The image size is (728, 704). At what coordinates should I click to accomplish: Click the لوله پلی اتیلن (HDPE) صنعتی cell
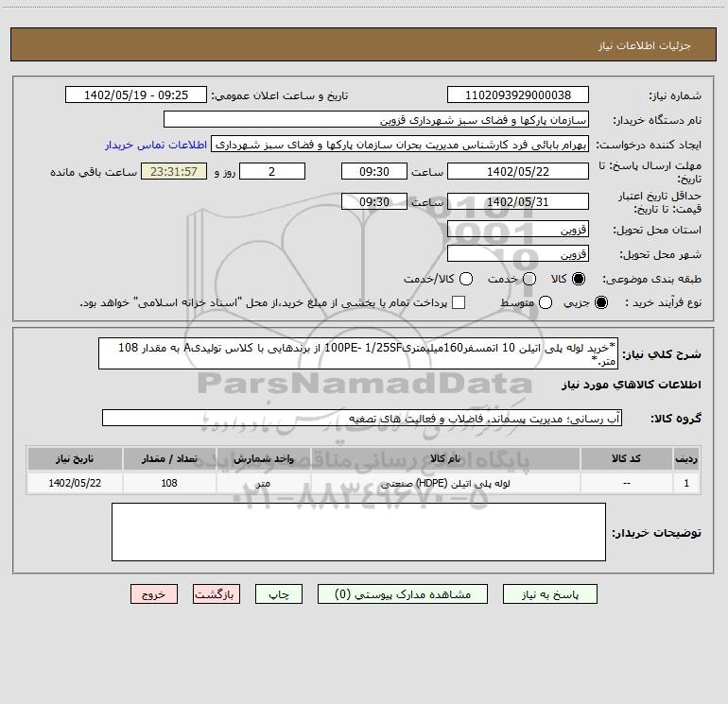coord(445,483)
